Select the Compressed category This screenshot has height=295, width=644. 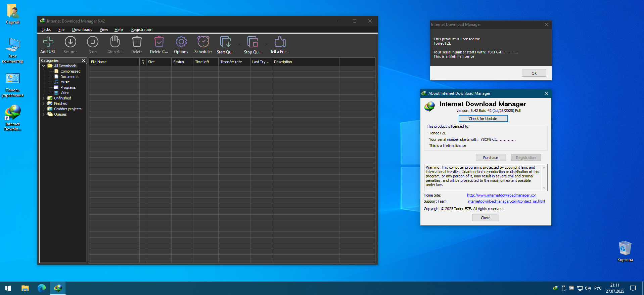[70, 71]
